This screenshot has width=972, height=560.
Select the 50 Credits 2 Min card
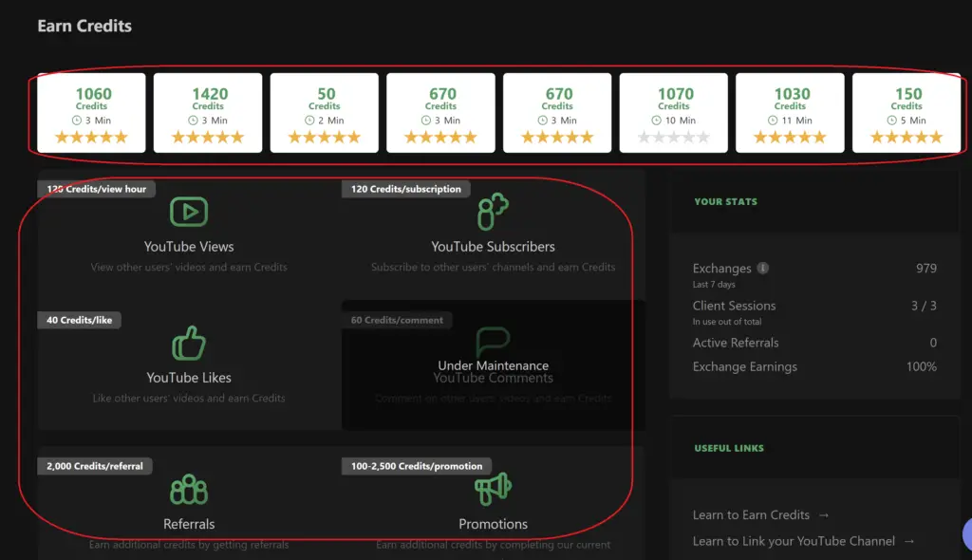tap(325, 113)
